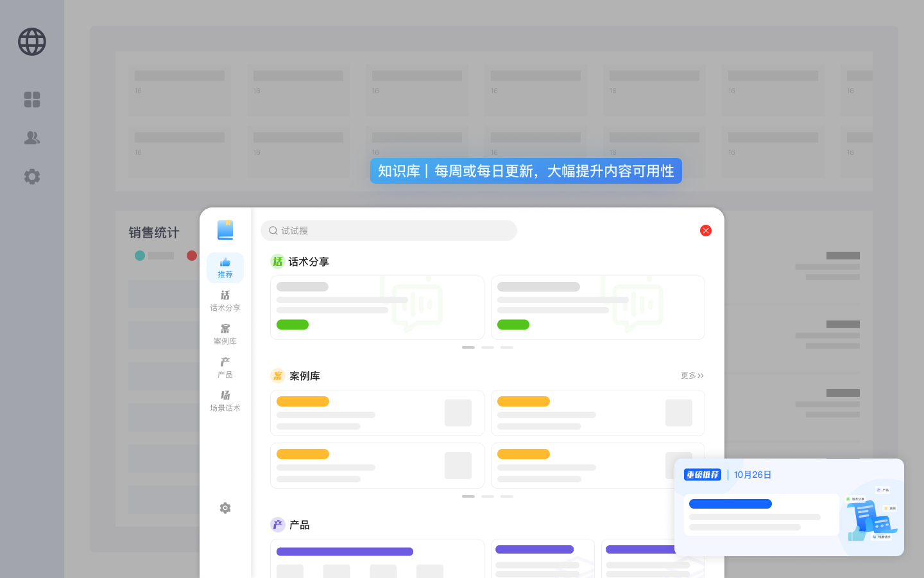Open the middle 产品 card

[x=543, y=558]
